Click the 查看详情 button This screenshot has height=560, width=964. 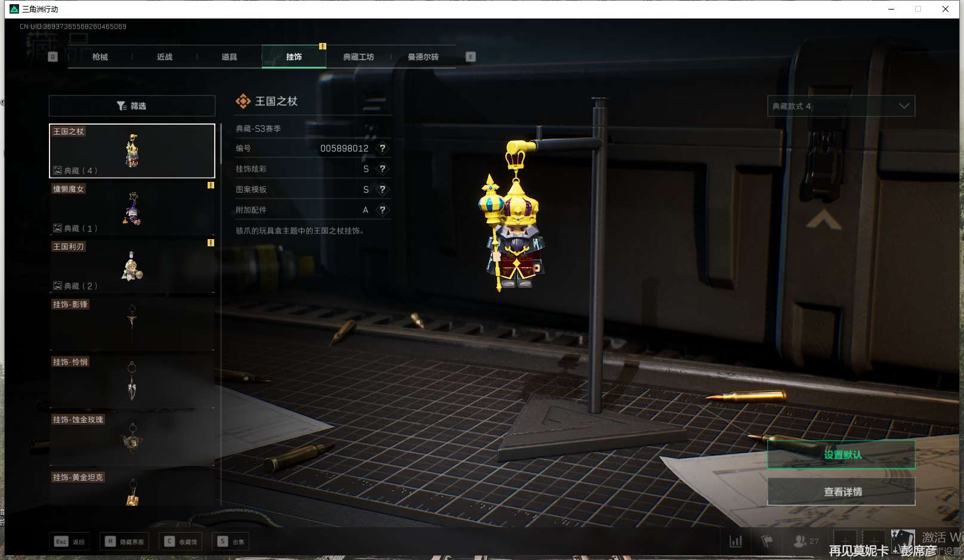pos(841,491)
